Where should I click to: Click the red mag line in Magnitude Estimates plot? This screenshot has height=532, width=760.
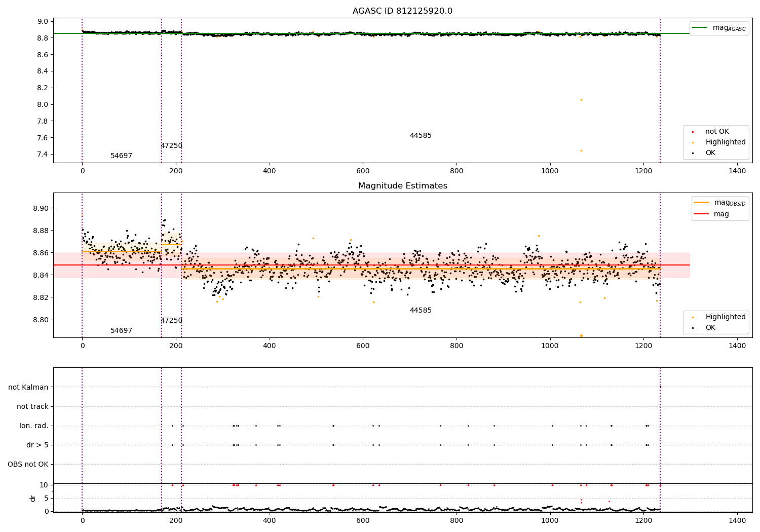(371, 265)
